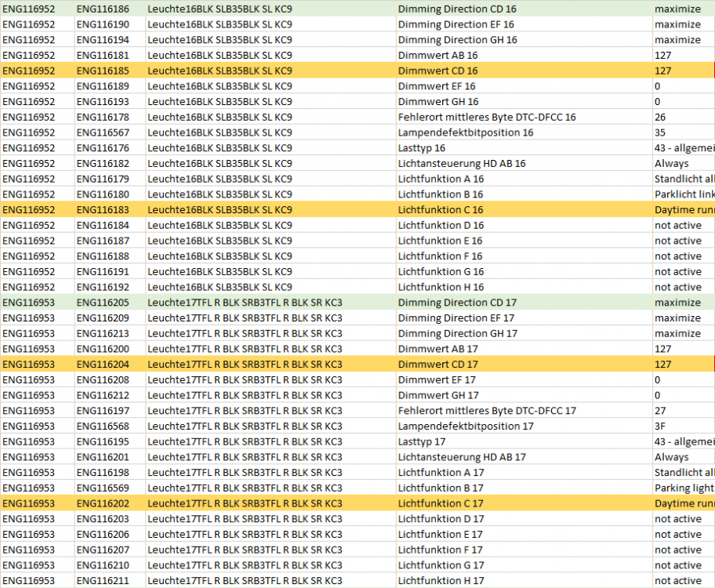
Task: Select cell ENG116211
Action: pos(110,581)
